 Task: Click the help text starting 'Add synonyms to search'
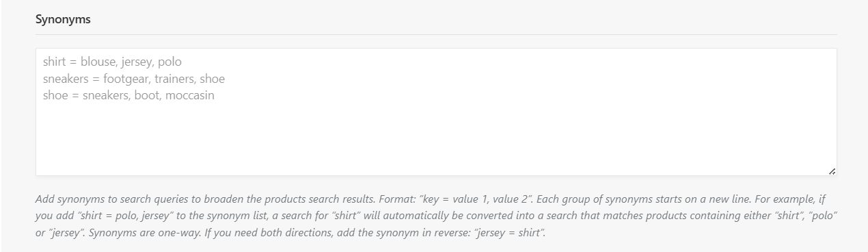coord(437,216)
